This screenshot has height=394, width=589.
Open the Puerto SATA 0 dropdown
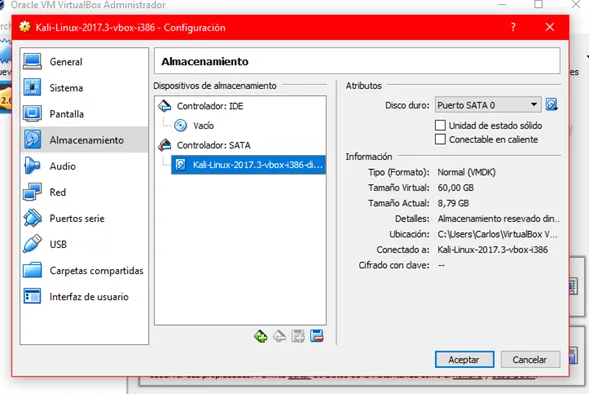(488, 105)
